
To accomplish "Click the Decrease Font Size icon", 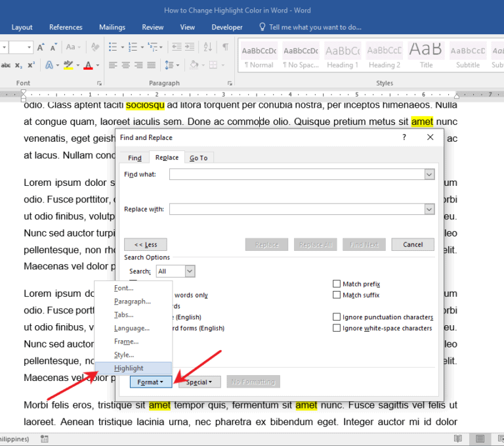I will pos(53,47).
